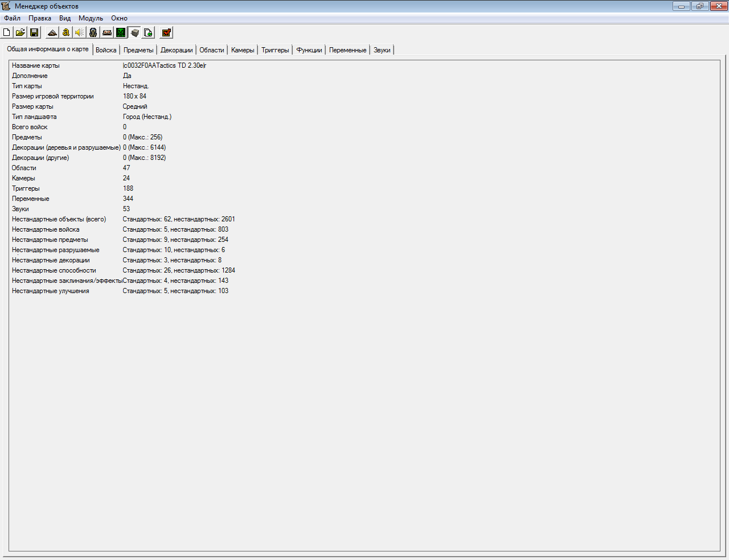
Task: Toggle the Object Manager box icon
Action: coord(134,32)
